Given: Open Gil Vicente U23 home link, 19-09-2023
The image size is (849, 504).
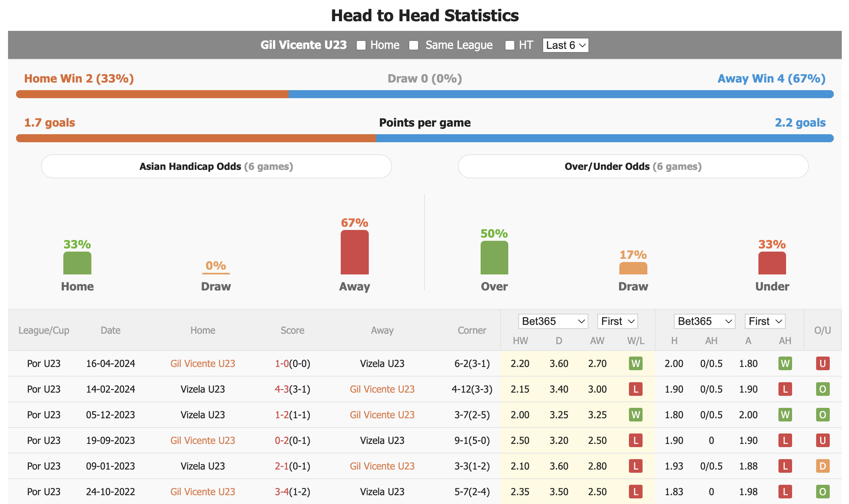Looking at the screenshot, I should point(203,440).
